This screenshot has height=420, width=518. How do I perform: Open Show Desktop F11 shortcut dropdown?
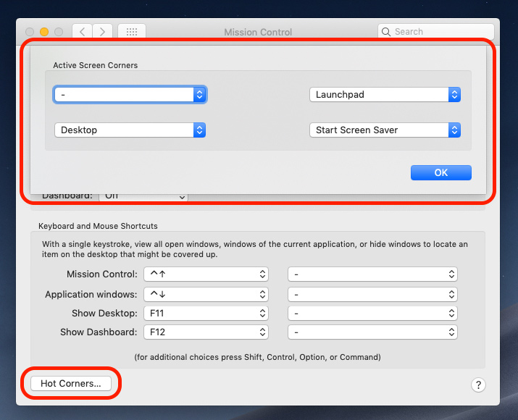point(206,313)
